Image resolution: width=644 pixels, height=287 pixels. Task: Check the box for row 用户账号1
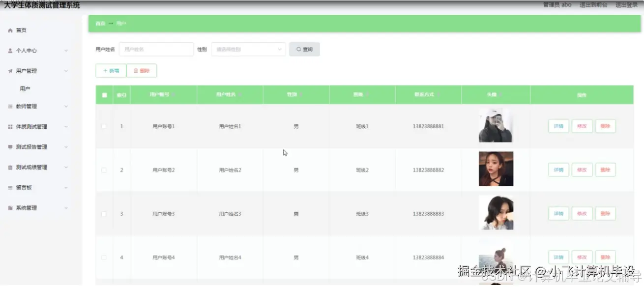[x=104, y=126]
